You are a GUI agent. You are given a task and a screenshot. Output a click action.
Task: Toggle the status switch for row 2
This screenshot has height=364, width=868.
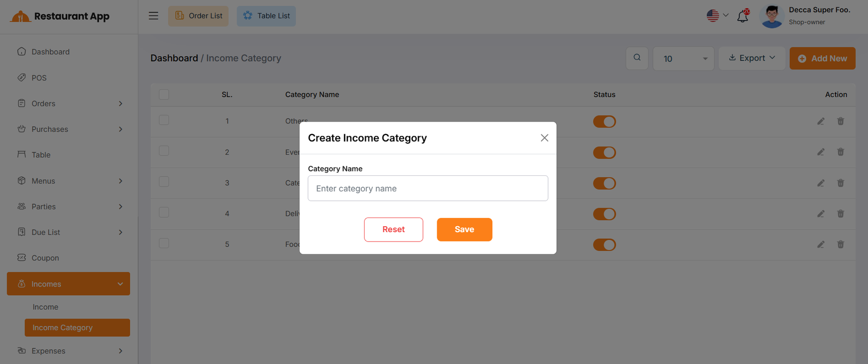[x=604, y=152]
